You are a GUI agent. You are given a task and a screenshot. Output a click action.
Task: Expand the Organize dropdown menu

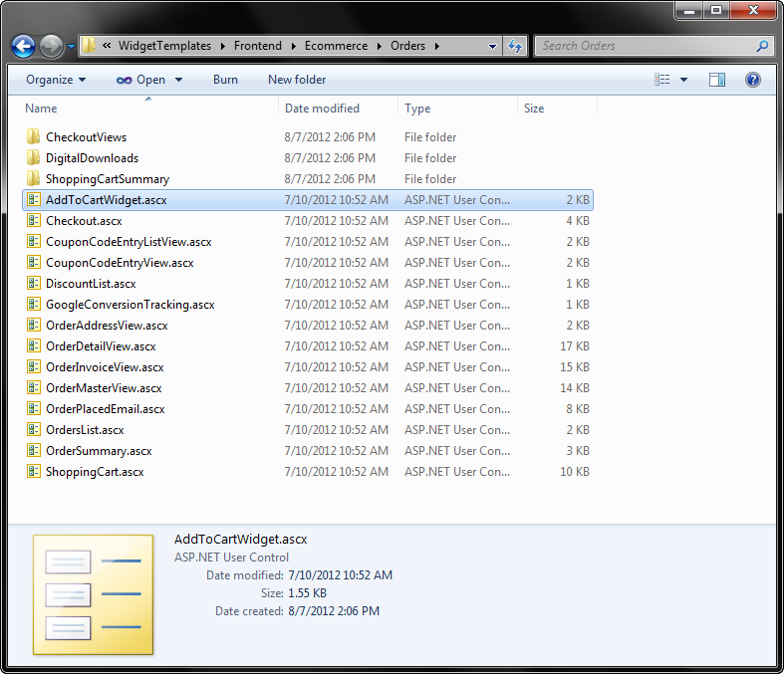point(56,80)
